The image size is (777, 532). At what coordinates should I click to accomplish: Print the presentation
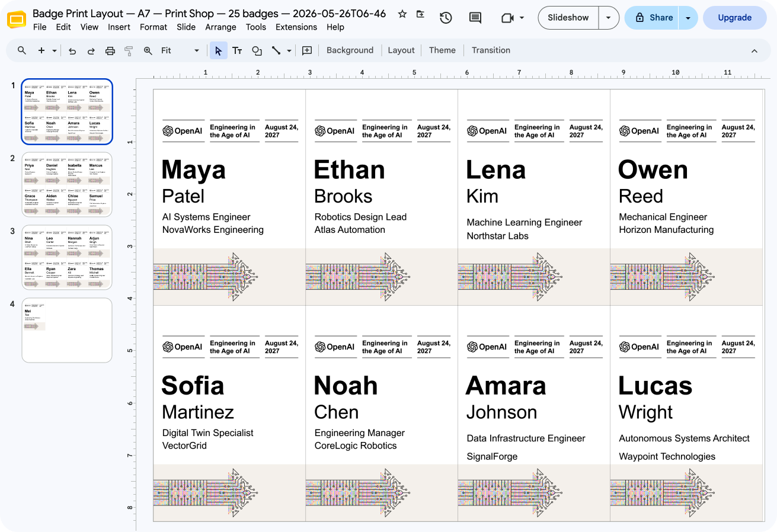tap(110, 50)
